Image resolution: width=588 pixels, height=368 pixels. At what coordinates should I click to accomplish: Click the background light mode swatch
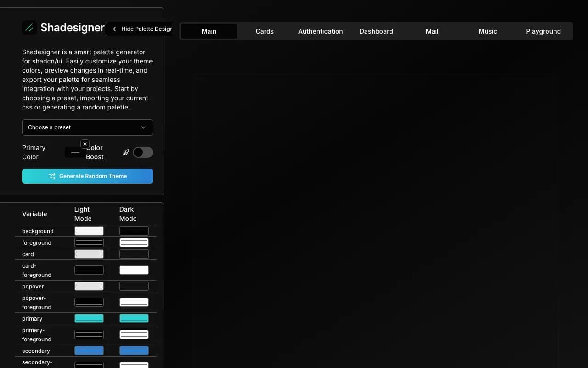89,230
